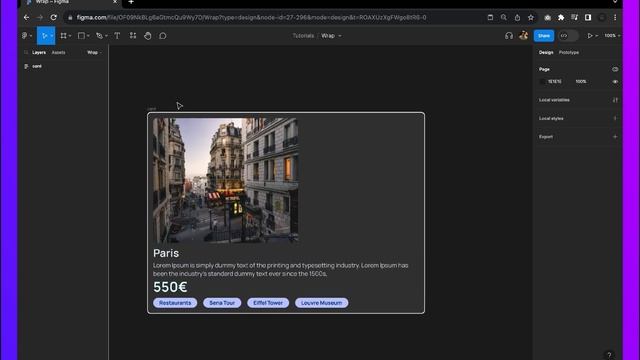The height and width of the screenshot is (360, 640).
Task: Click the search icon in Layers panel
Action: click(x=26, y=53)
